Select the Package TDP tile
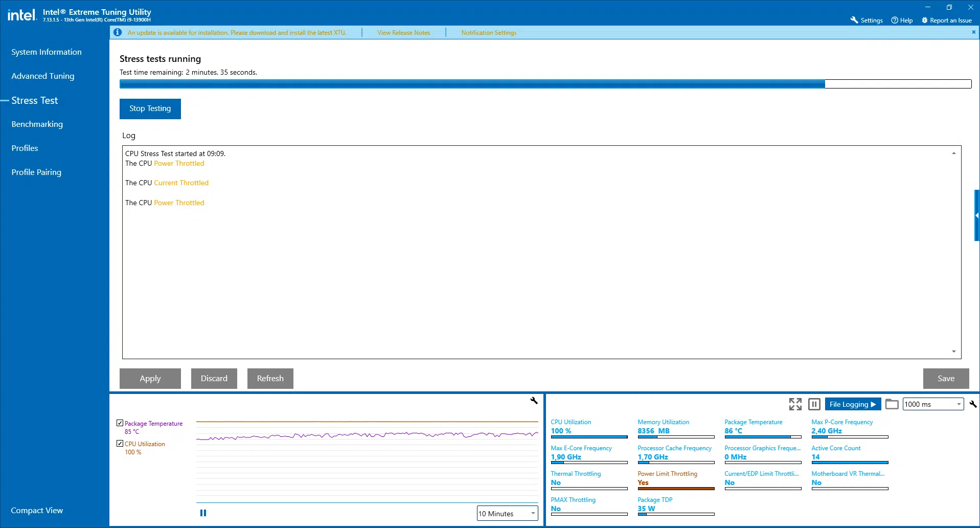Viewport: 980px width, 528px height. click(x=676, y=507)
